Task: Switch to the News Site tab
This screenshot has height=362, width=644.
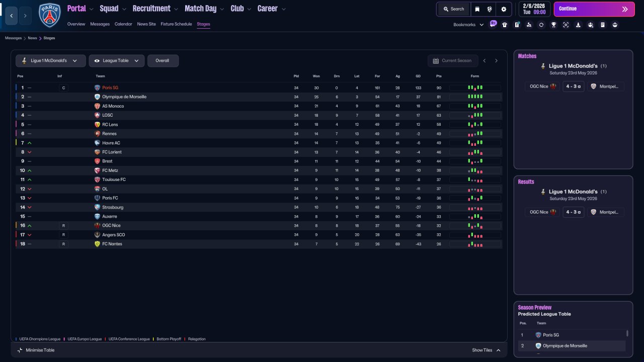Action: click(146, 24)
